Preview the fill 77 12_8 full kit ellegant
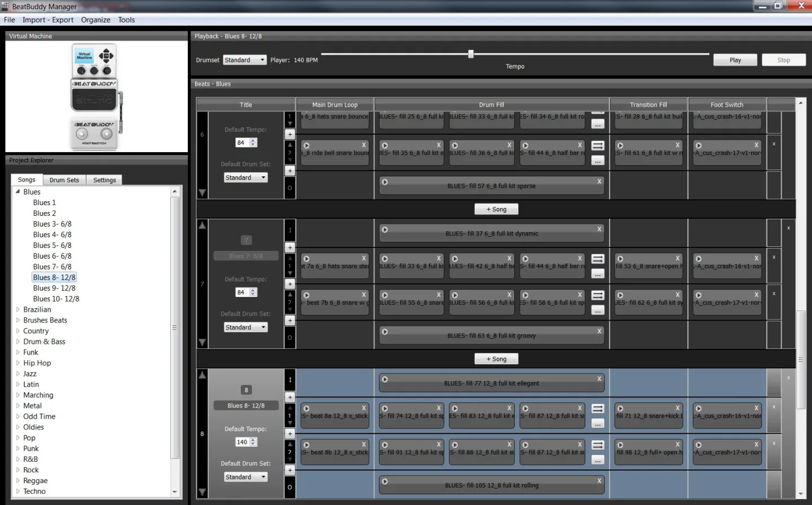 coord(385,379)
